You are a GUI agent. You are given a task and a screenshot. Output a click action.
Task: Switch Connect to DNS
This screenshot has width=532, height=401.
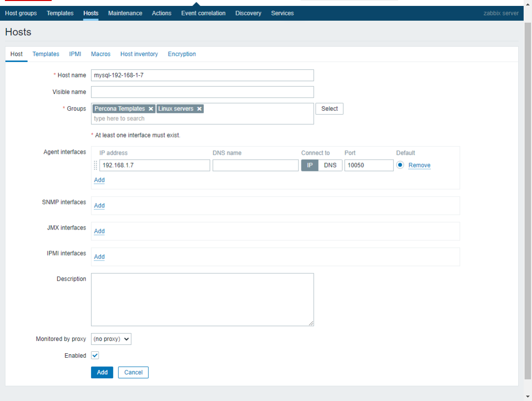pos(330,165)
